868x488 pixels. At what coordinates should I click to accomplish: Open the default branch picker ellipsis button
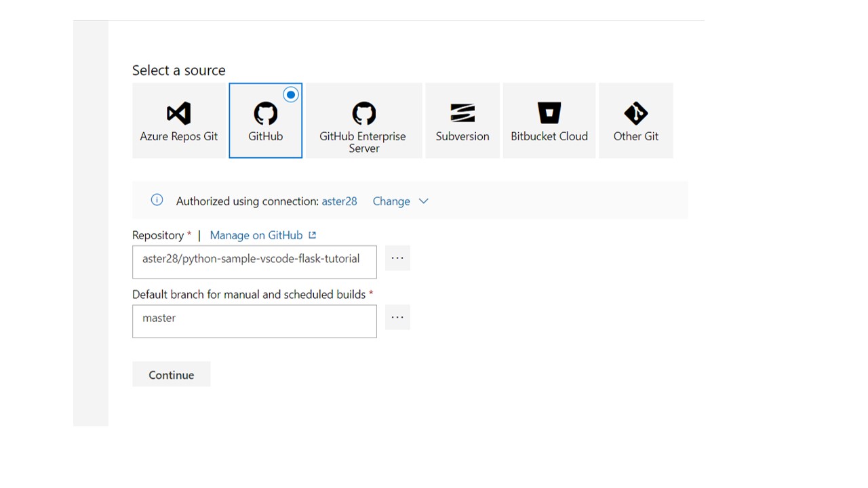tap(397, 317)
